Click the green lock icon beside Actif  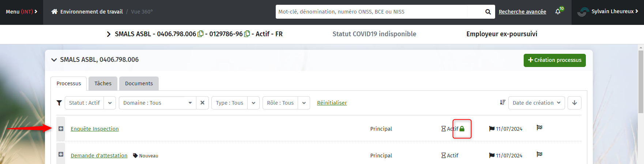pyautogui.click(x=462, y=129)
